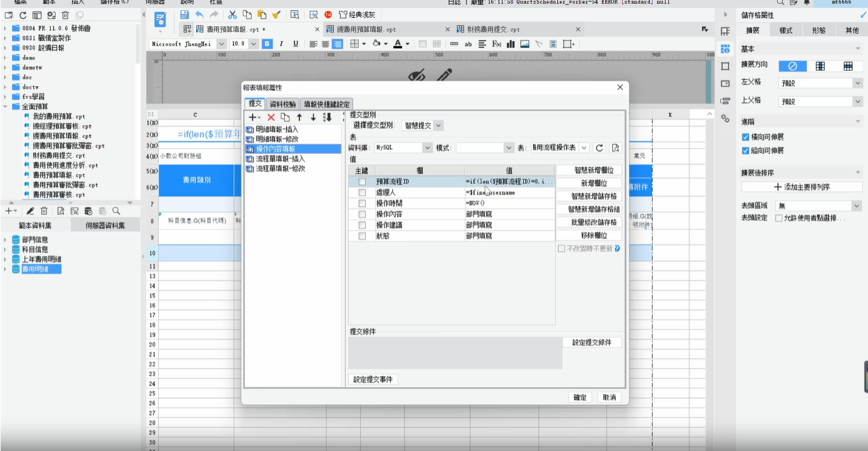This screenshot has width=868, height=451.
Task: Click 移除欄位 button
Action: [589, 235]
